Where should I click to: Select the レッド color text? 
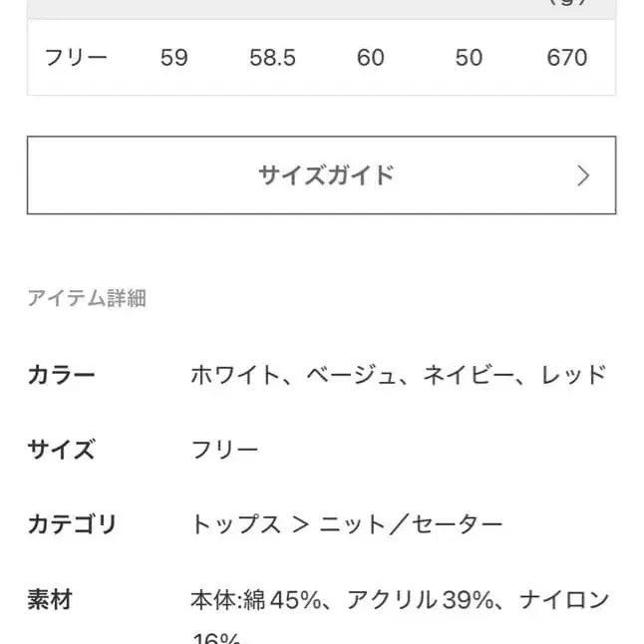pyautogui.click(x=573, y=375)
